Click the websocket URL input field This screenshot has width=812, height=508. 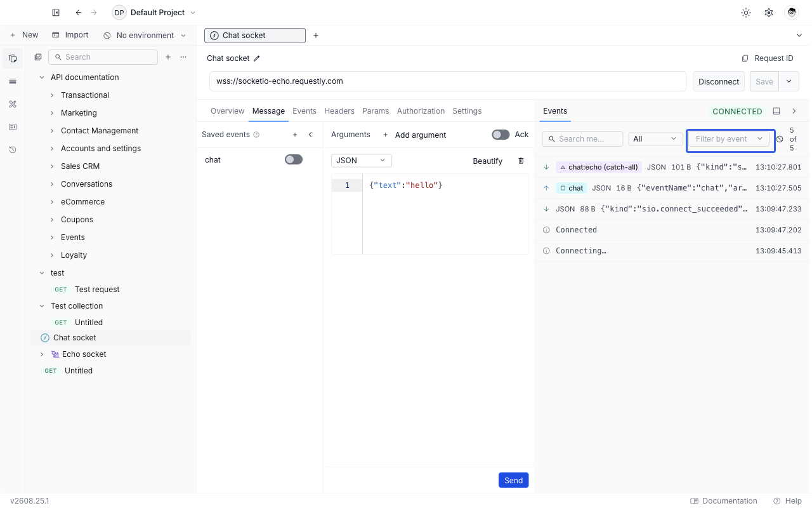point(448,81)
